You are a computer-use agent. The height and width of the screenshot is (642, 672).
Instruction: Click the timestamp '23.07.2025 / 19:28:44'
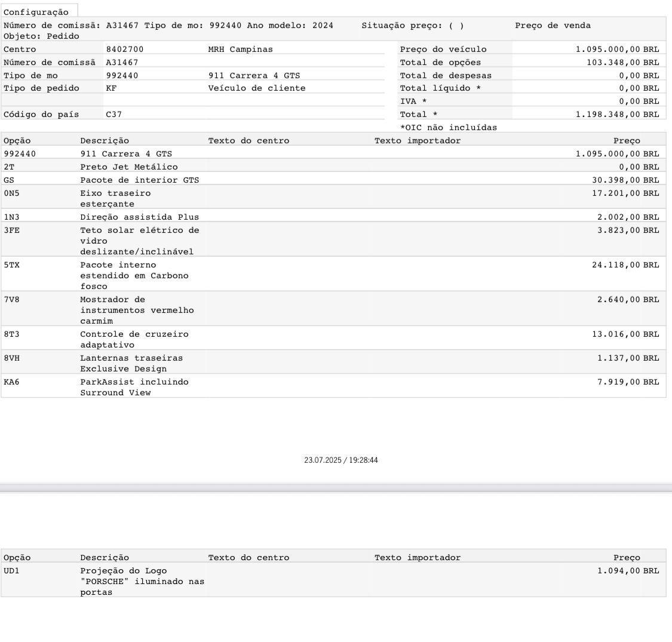341,460
